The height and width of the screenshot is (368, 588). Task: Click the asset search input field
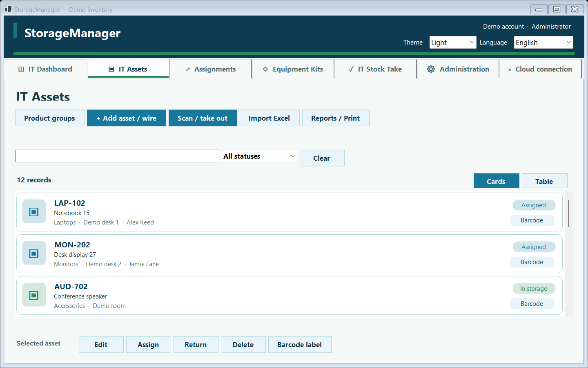point(117,156)
